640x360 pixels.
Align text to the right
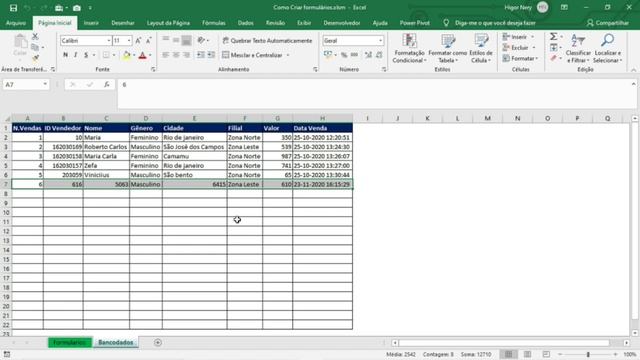pyautogui.click(x=187, y=55)
